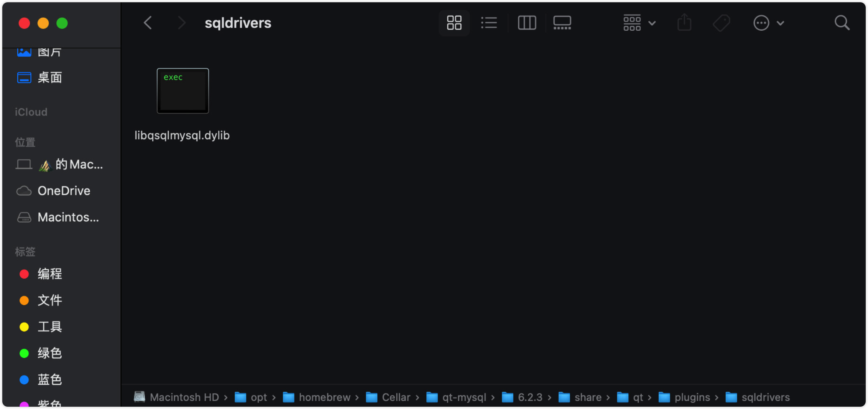
Task: Open Macintosh HD in sidebar locations
Action: click(68, 218)
